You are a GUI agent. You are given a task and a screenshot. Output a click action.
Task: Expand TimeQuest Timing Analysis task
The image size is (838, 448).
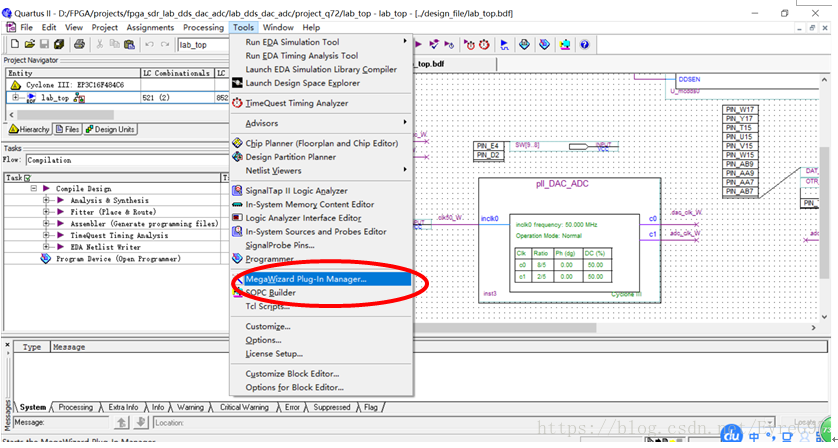click(x=46, y=236)
